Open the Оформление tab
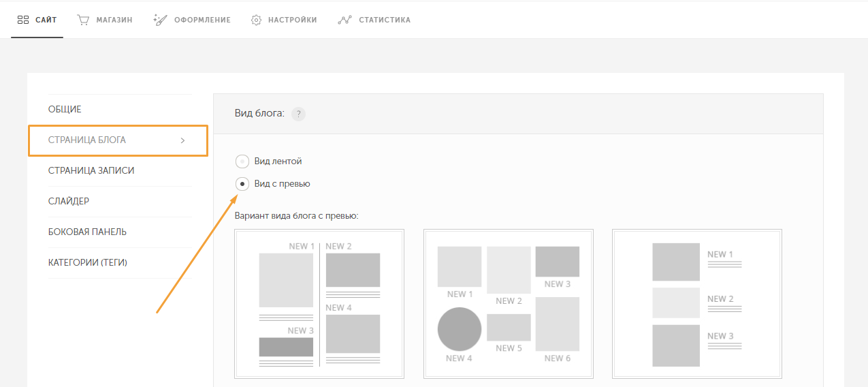 [192, 20]
